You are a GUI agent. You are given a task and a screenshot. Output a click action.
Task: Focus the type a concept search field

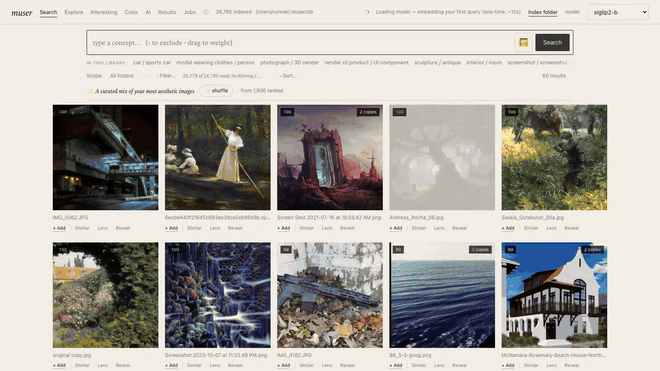point(301,43)
